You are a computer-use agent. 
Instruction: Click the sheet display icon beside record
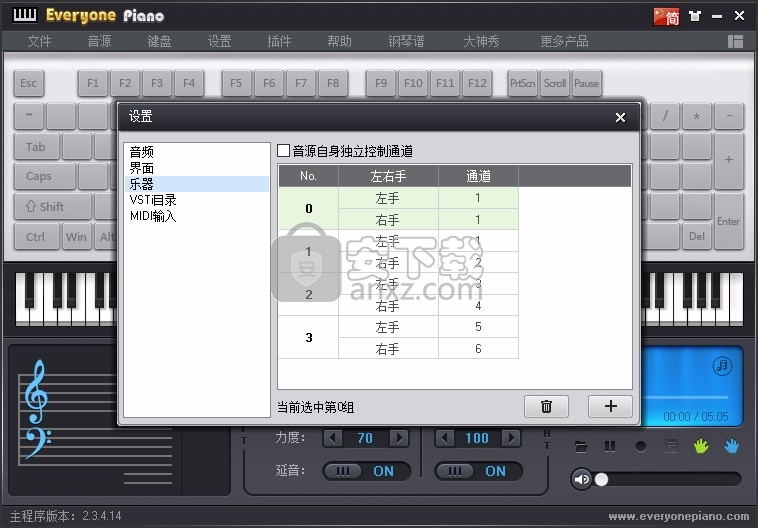tap(671, 446)
